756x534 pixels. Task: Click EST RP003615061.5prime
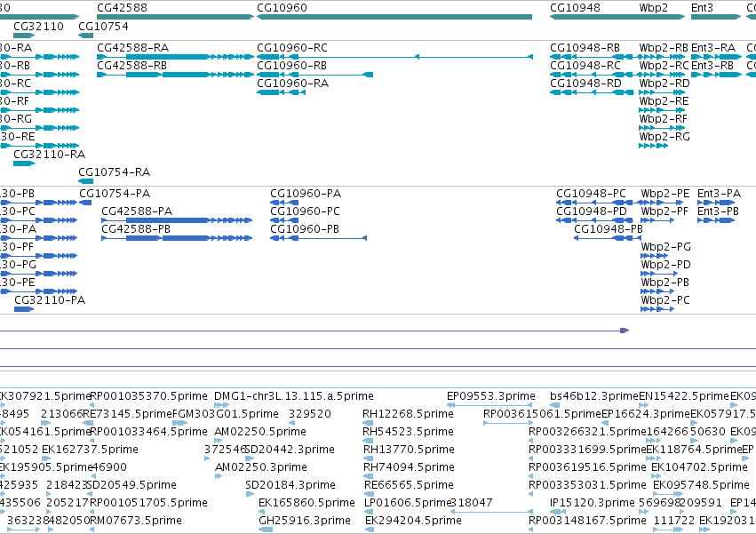(x=543, y=414)
